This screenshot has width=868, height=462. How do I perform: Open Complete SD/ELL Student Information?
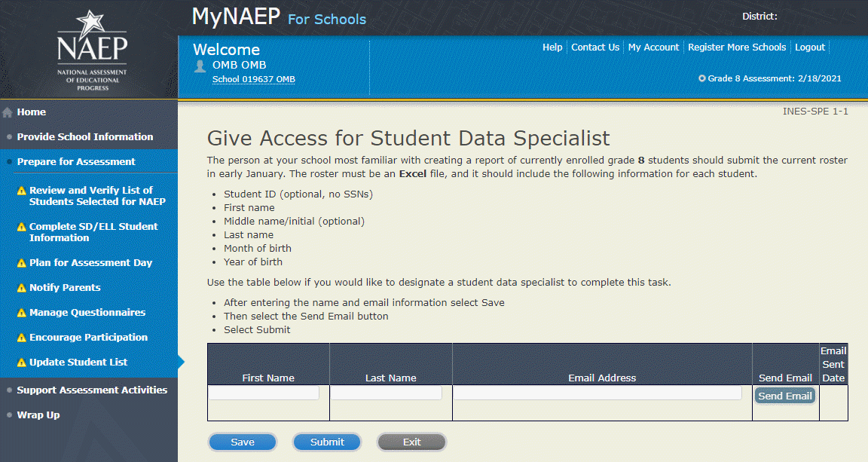coord(93,232)
